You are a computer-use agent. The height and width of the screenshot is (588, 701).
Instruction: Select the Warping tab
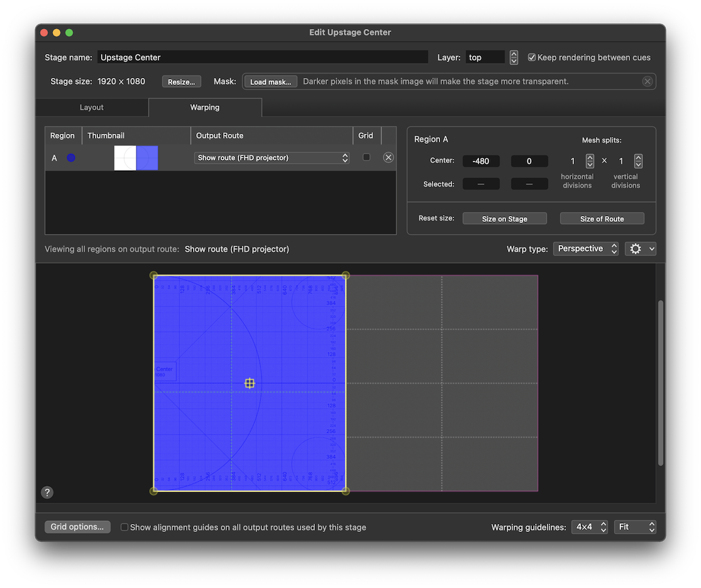tap(205, 107)
